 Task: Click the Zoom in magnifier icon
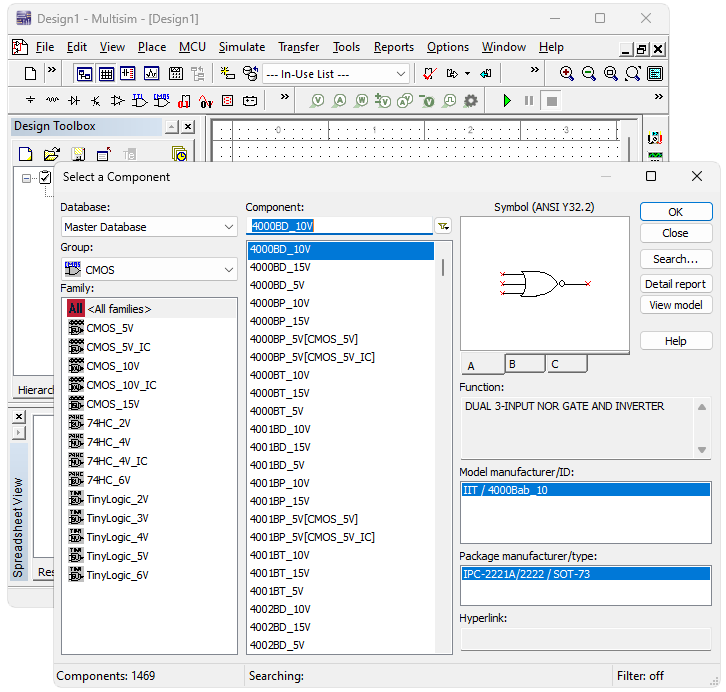[x=567, y=73]
